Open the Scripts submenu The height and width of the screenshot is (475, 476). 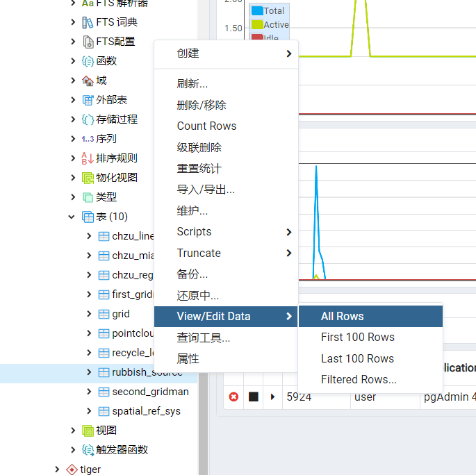(226, 232)
